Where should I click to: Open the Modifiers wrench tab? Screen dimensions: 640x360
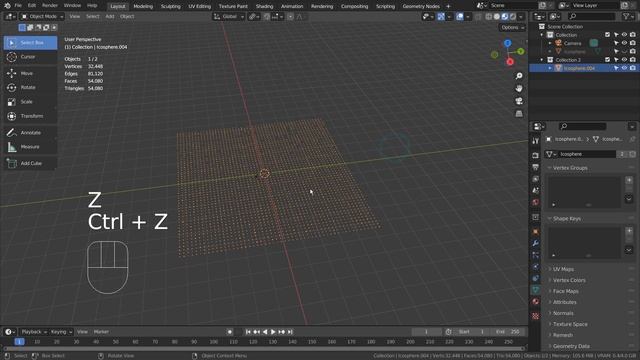(x=536, y=243)
